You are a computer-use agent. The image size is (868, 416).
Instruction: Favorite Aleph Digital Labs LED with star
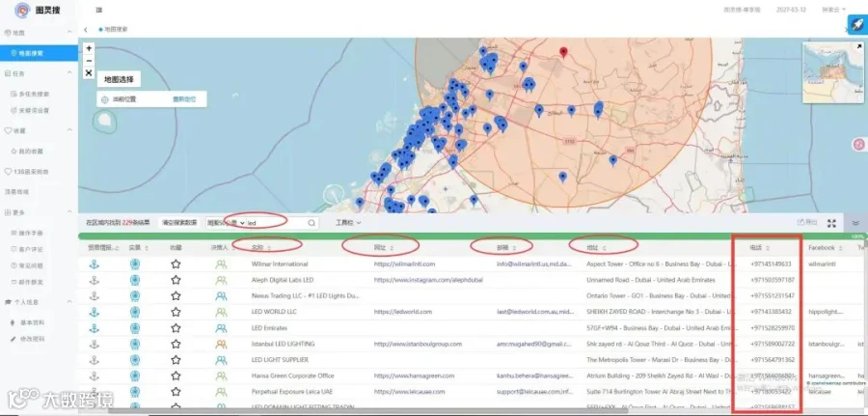tap(176, 280)
